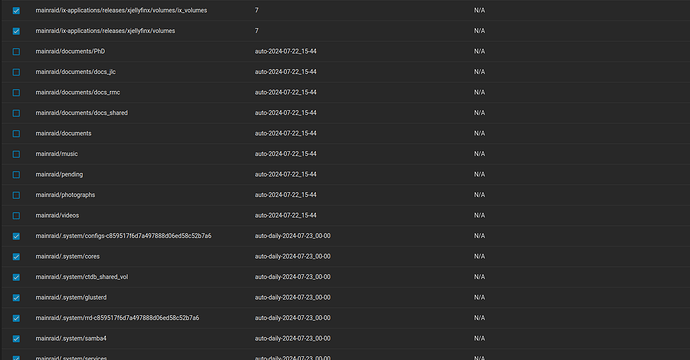Image resolution: width=690 pixels, height=360 pixels.
Task: Click the snapshot name in the mainraid/videos row
Action: tap(286, 215)
